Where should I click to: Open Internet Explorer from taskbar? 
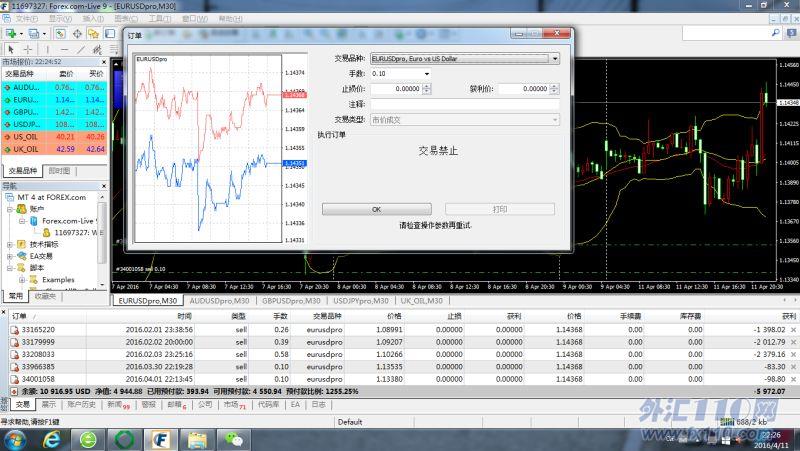click(52, 439)
